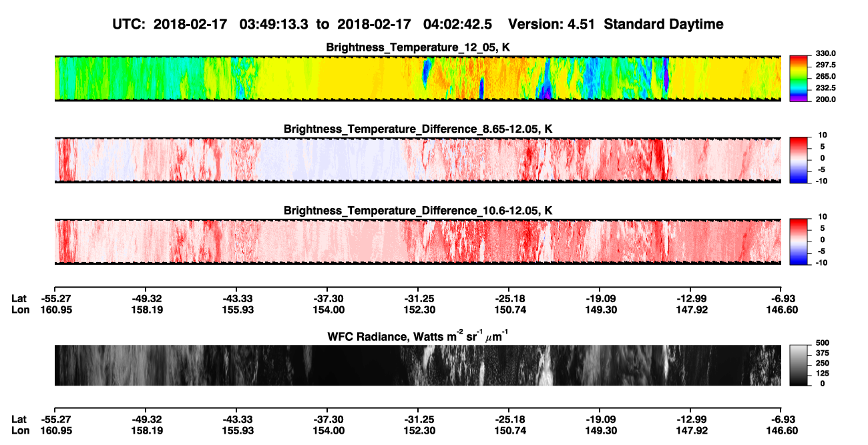Click latitude '-25.18' on axis under 10.6-12.05 panel
Image resolution: width=868 pixels, height=445 pixels.
[x=509, y=299]
